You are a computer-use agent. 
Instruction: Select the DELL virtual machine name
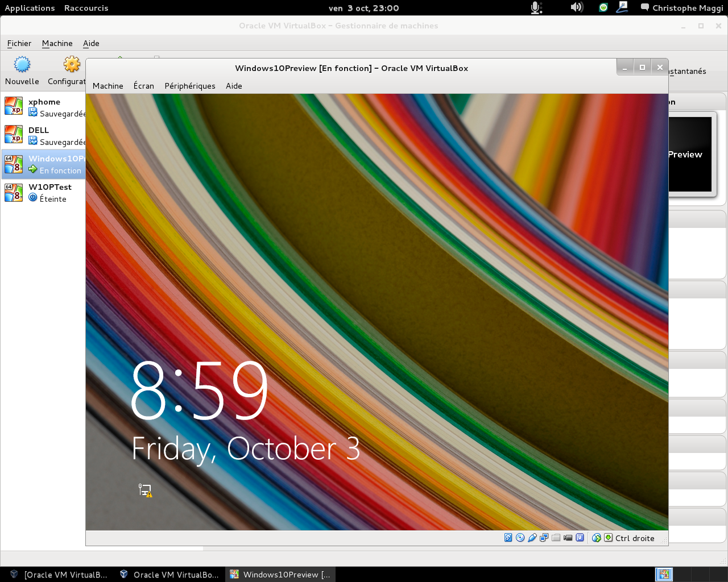[39, 130]
